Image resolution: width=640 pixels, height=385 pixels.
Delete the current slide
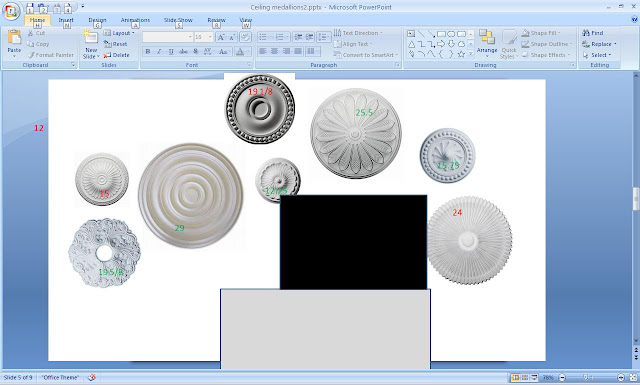[x=116, y=55]
